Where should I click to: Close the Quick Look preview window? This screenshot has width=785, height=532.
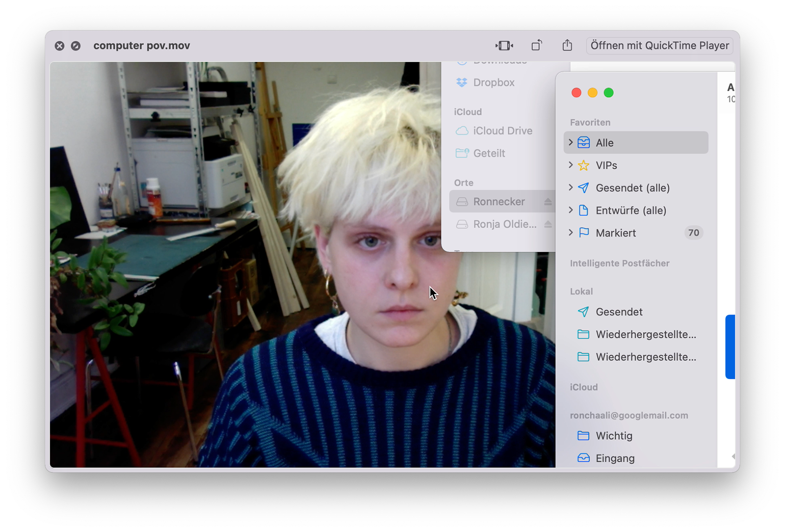(x=60, y=46)
